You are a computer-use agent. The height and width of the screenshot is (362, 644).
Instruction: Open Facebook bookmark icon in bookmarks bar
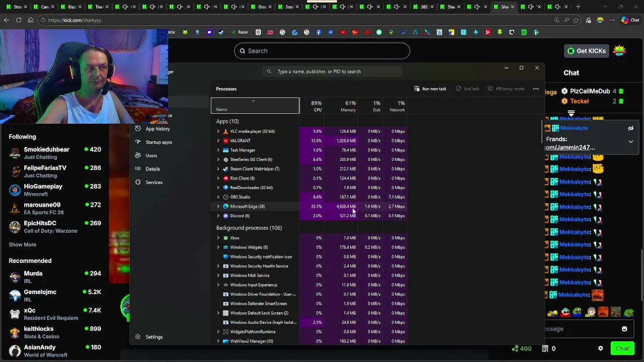tap(318, 32)
